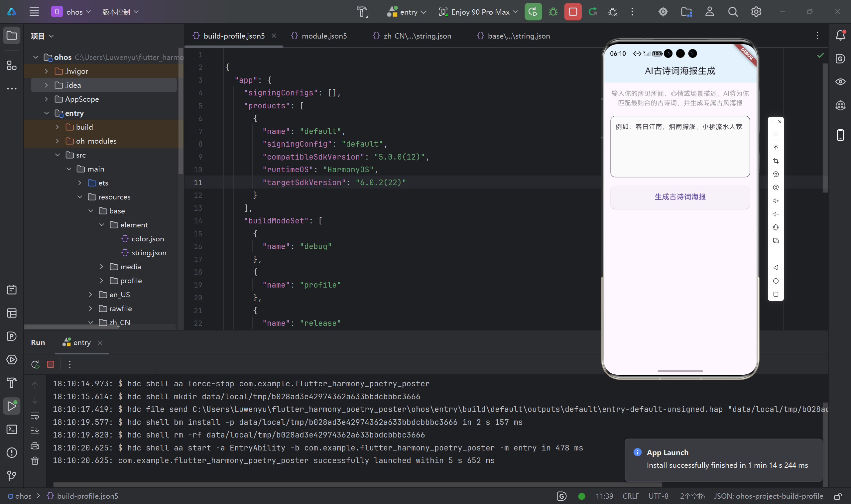Open the 版本控制 menu
The width and height of the screenshot is (851, 504).
(x=120, y=12)
